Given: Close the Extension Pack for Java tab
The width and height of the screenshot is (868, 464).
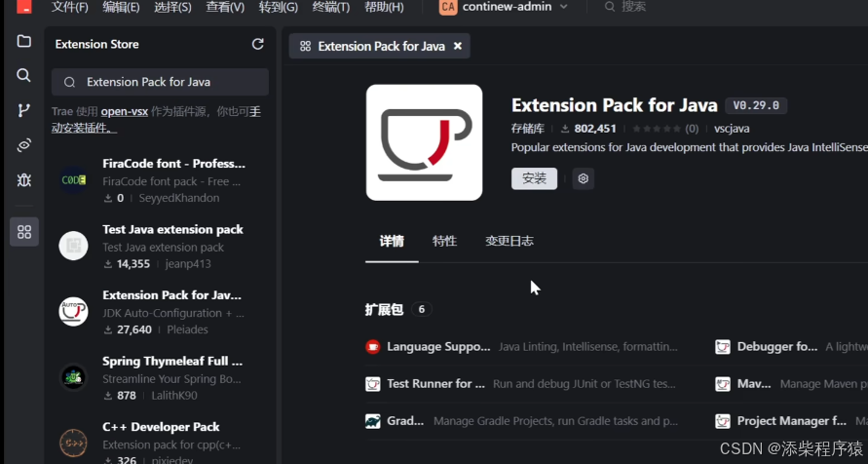Looking at the screenshot, I should (x=458, y=46).
